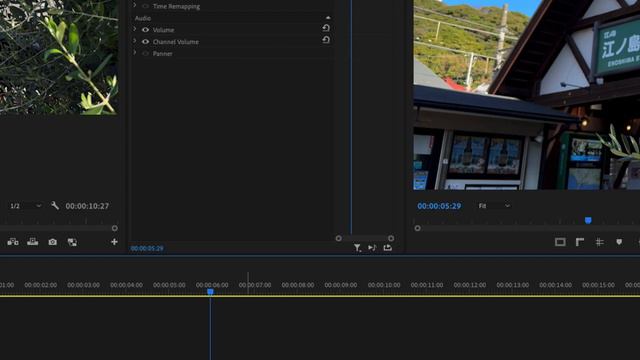
Task: Click timeline ruler at 00:00:03:00
Action: [x=83, y=285]
